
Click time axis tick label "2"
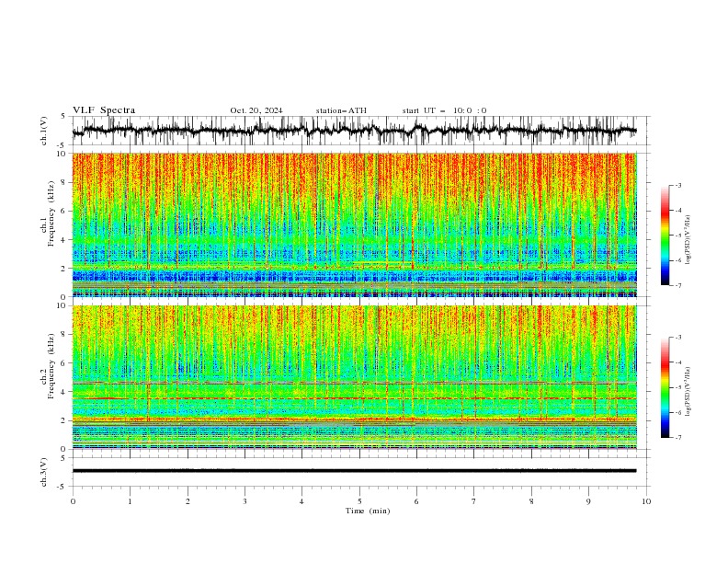point(188,501)
